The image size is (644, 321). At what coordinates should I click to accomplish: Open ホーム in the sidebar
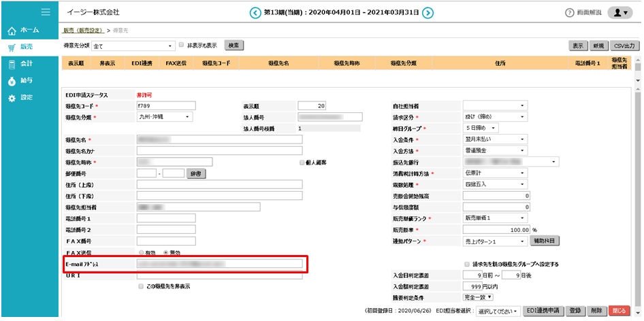pyautogui.click(x=27, y=31)
